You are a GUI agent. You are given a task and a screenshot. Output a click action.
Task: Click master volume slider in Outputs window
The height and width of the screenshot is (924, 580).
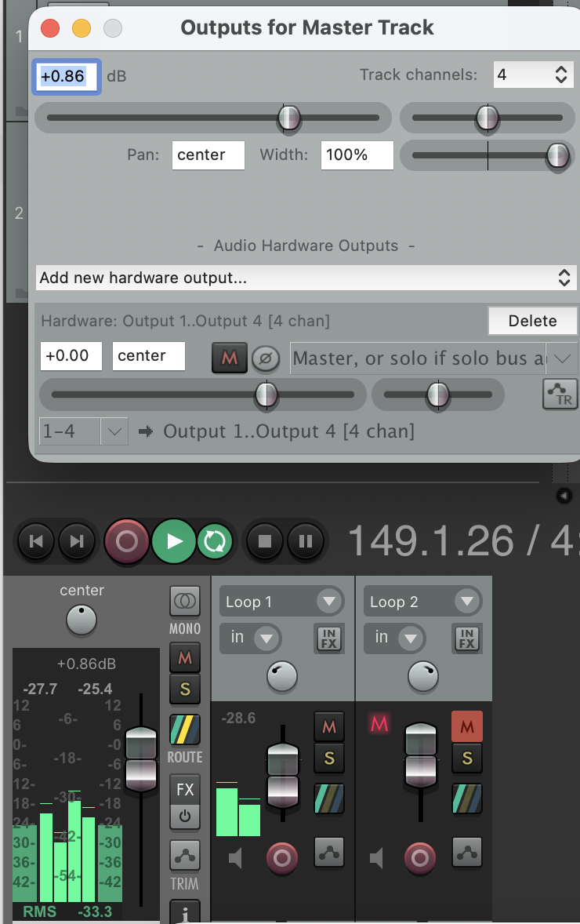[213, 118]
